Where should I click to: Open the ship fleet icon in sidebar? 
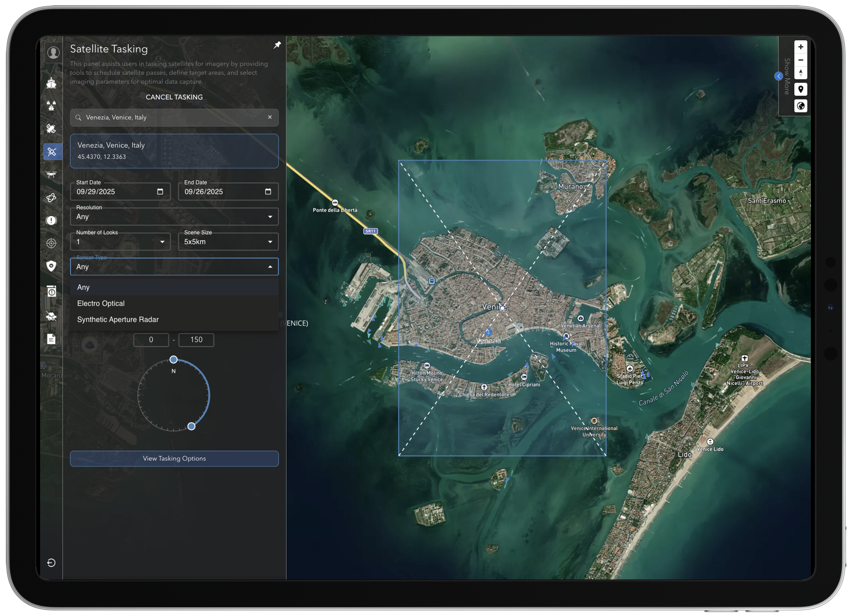(52, 106)
